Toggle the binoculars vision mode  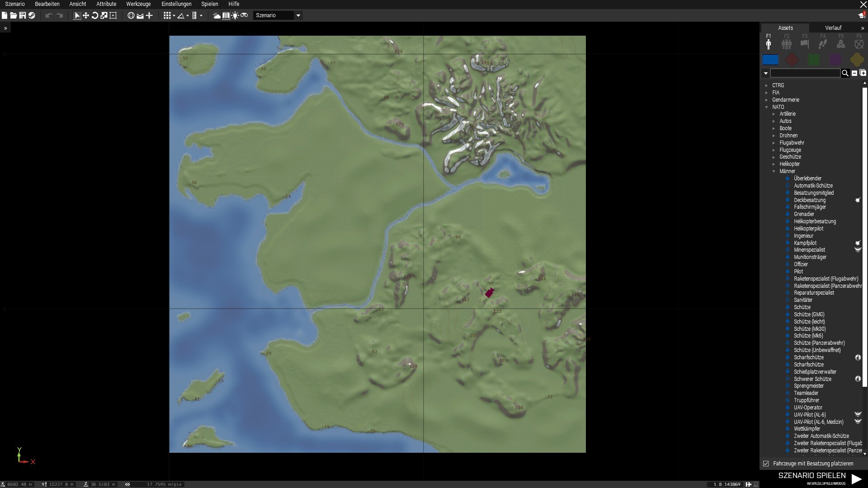pos(244,15)
